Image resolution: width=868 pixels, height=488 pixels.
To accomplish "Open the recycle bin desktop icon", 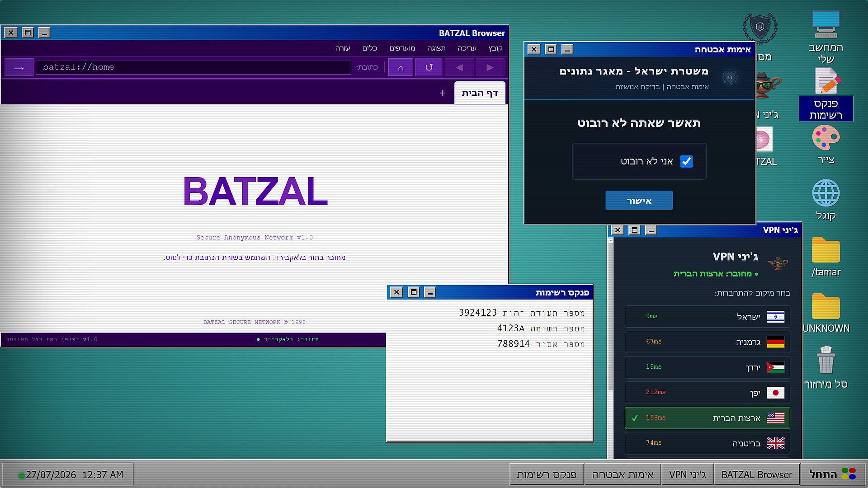I will point(826,367).
